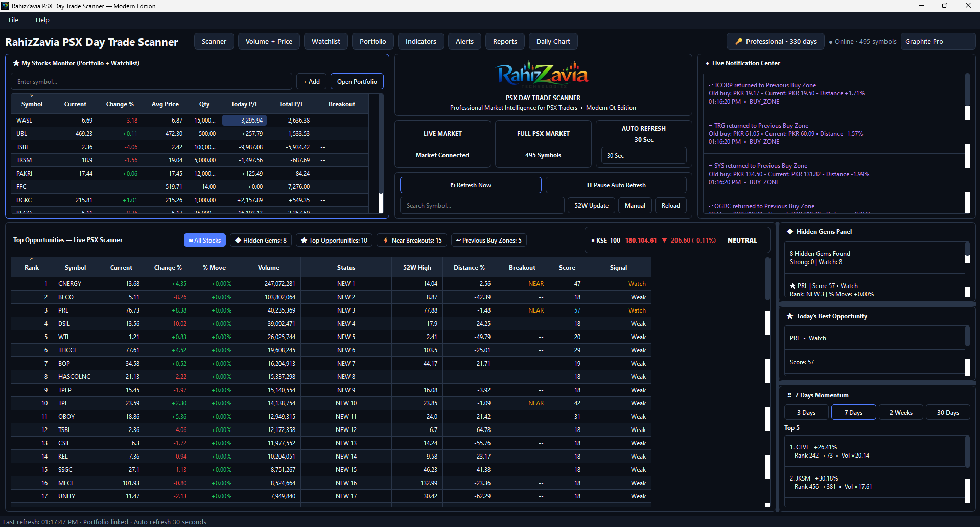Open the 30 Sec auto refresh dropdown
This screenshot has height=527, width=980.
click(644, 155)
